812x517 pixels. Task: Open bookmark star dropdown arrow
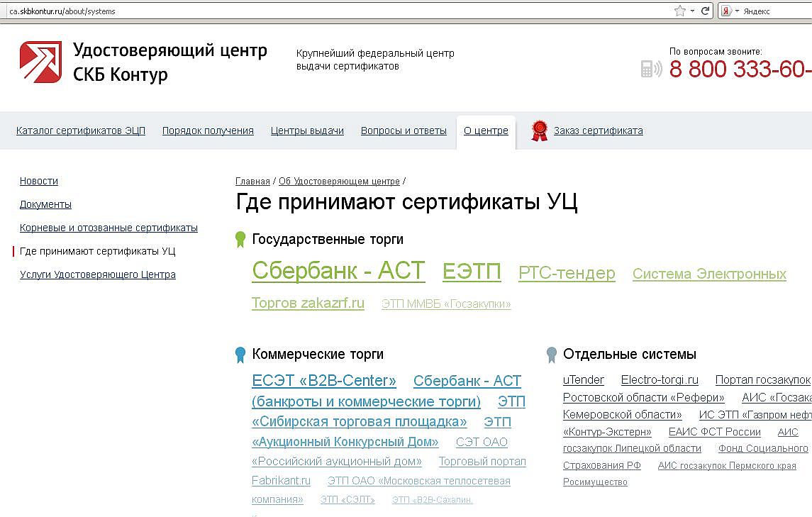[x=692, y=11]
